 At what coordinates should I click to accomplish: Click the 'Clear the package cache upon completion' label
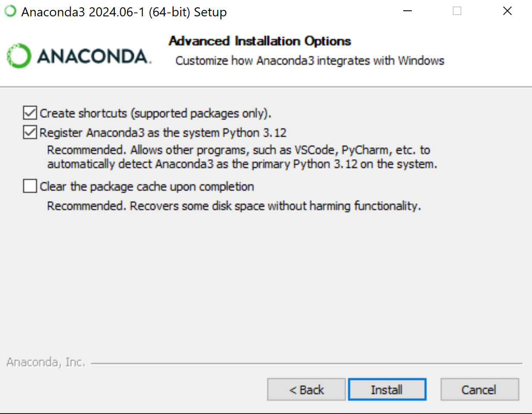point(147,186)
